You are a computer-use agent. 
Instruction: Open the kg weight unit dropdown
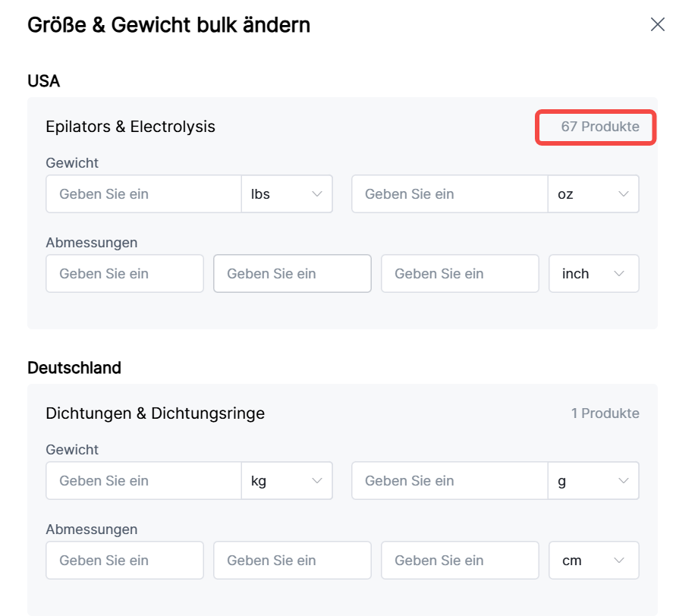pyautogui.click(x=287, y=481)
